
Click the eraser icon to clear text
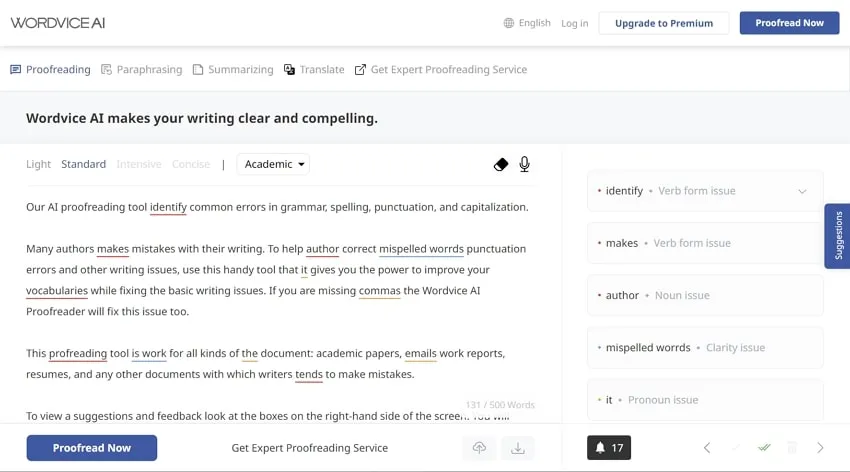[501, 164]
